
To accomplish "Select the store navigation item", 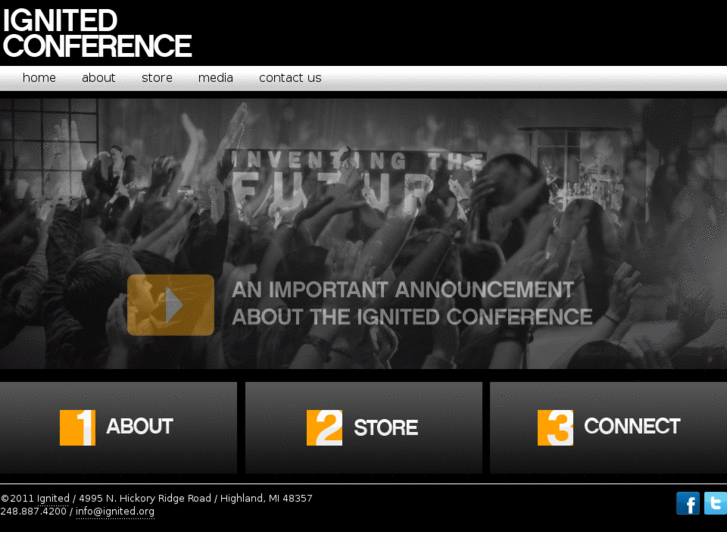I will coord(157,77).
